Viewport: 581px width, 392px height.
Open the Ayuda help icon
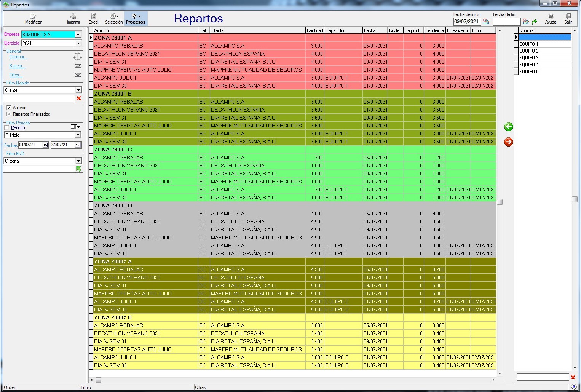(x=551, y=16)
